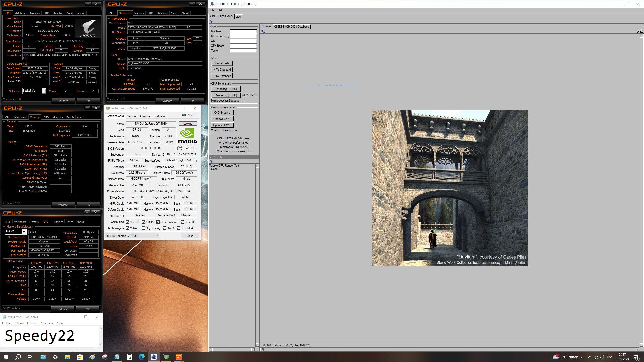This screenshot has width=644, height=362.
Task: Open Advanced tab in GPU-Z
Action: tap(145, 116)
